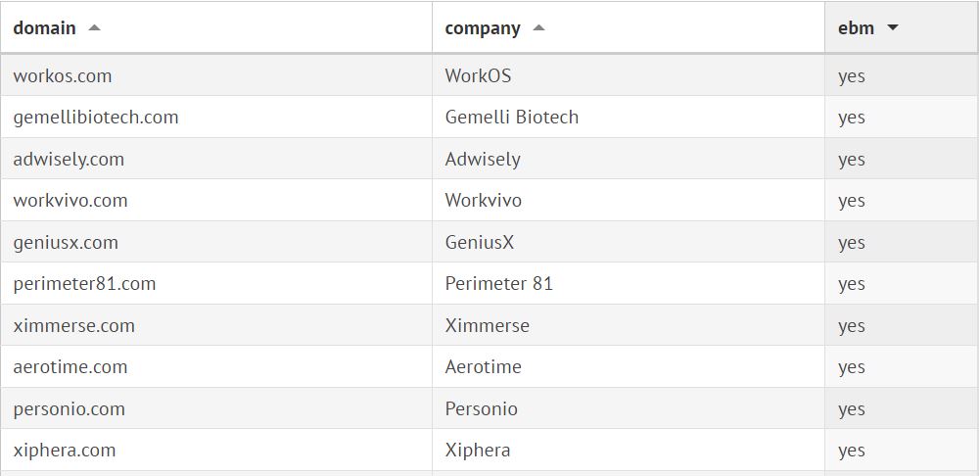
Task: Select the perimeter81.com domain cell
Action: tap(84, 284)
